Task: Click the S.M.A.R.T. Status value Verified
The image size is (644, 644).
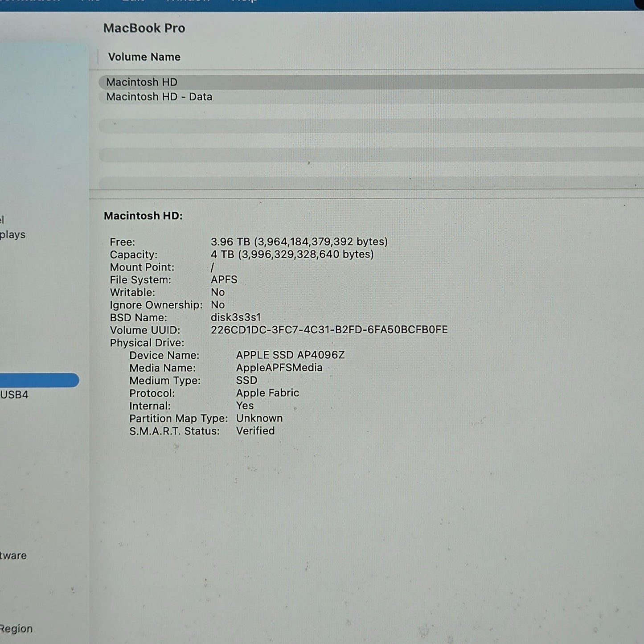Action: pyautogui.click(x=255, y=431)
